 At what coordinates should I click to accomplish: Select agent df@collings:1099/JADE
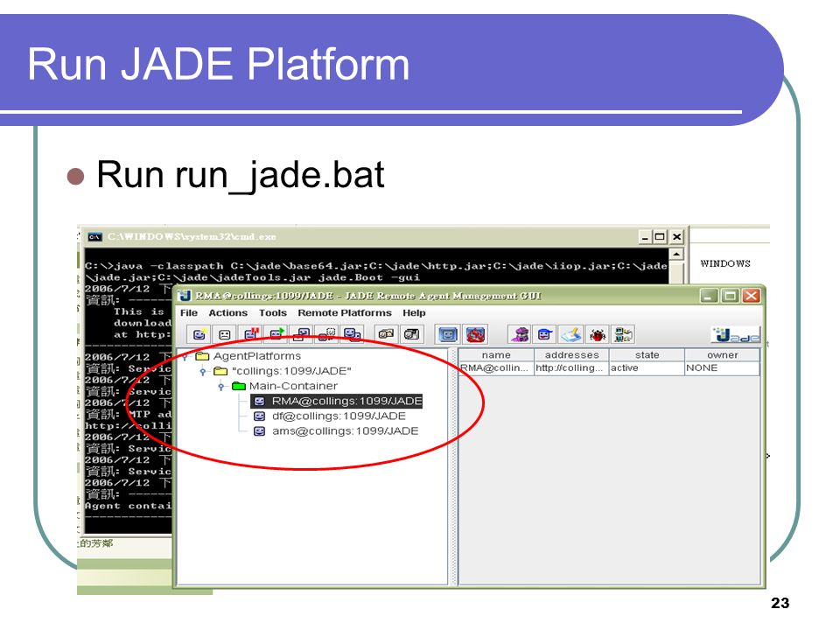click(x=329, y=416)
